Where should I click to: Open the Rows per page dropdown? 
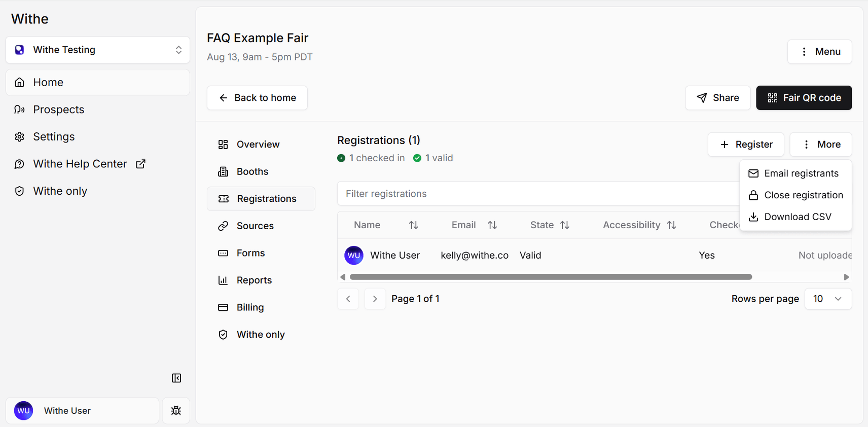pos(828,299)
